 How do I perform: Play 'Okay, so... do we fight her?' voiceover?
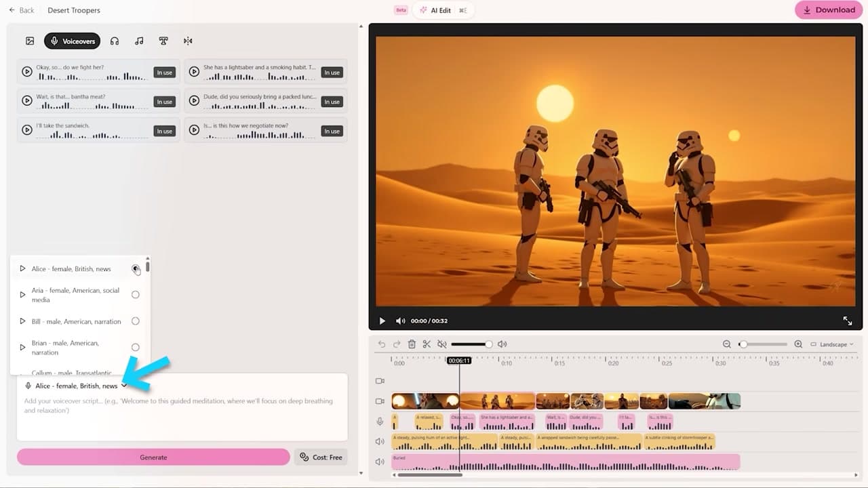pyautogui.click(x=27, y=71)
